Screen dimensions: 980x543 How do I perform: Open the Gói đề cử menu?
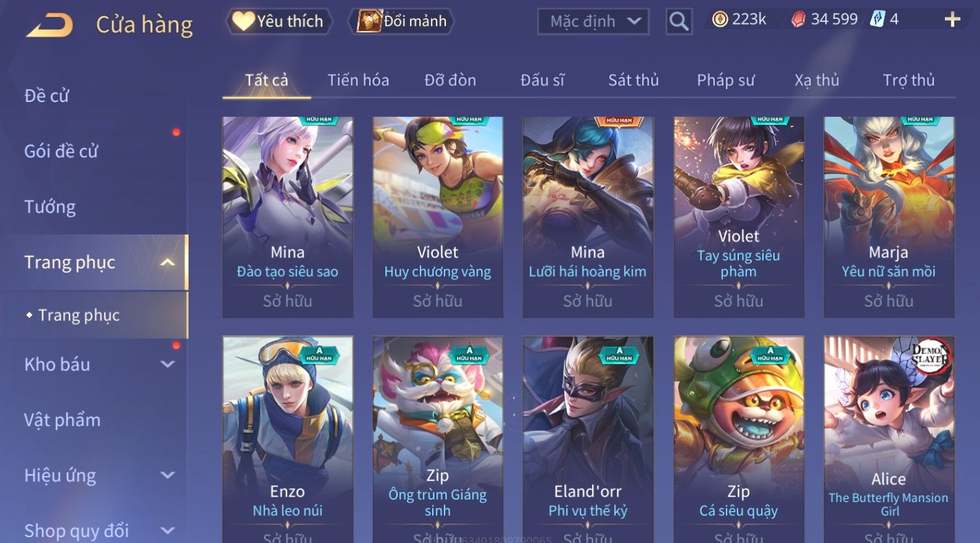click(x=61, y=151)
